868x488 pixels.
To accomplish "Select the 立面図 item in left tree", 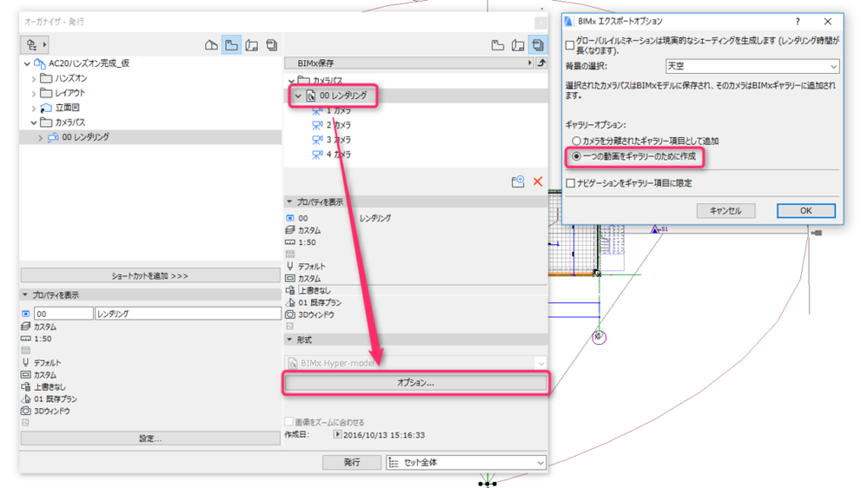I will (67, 108).
